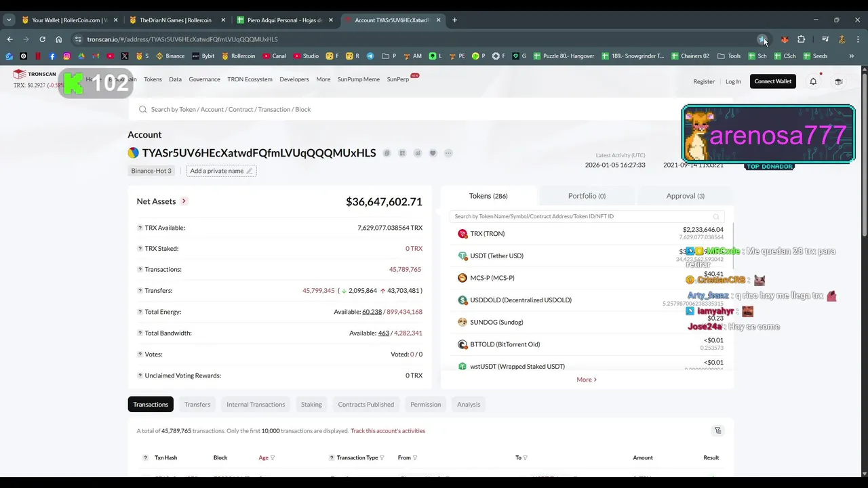Click the filter icon above the transactions table

(717, 430)
